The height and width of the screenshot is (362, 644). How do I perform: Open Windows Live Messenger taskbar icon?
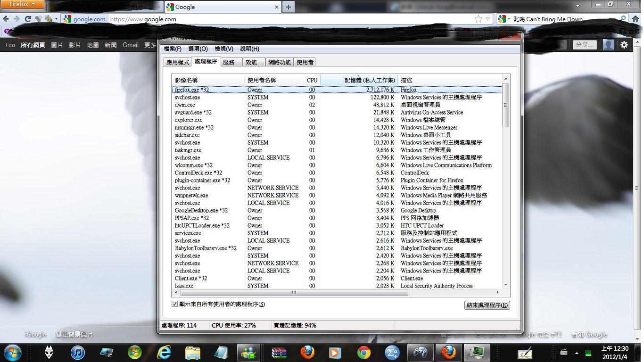[x=249, y=352]
